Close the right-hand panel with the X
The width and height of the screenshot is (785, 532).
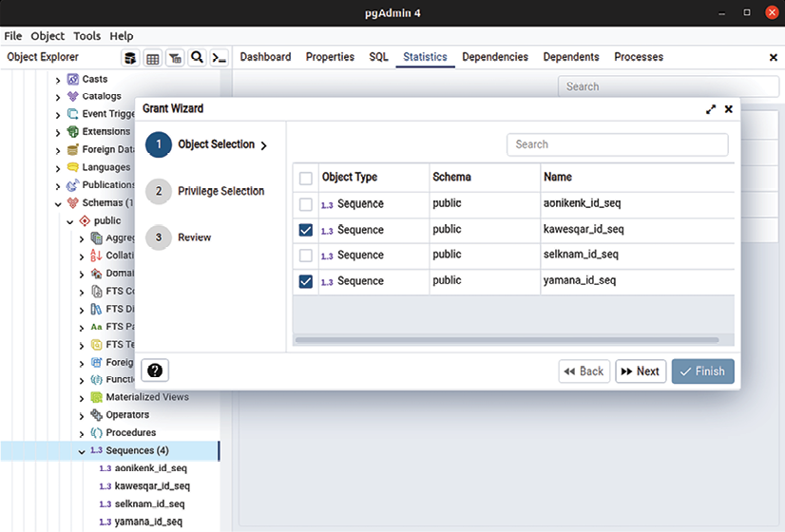pos(773,58)
